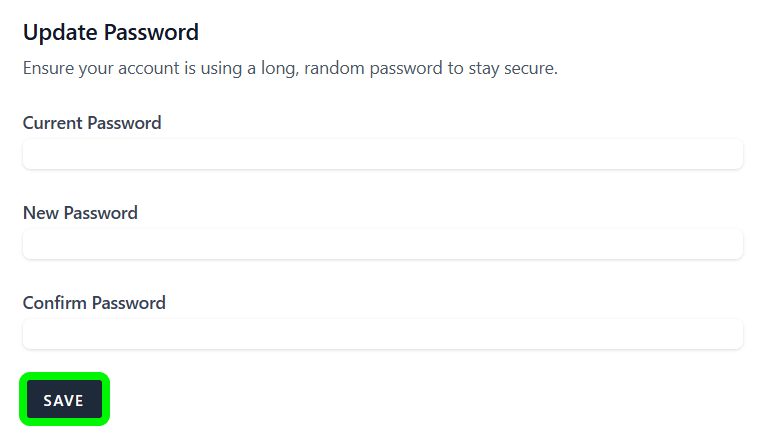The image size is (764, 436).
Task: Click the password security description text
Action: 289,69
